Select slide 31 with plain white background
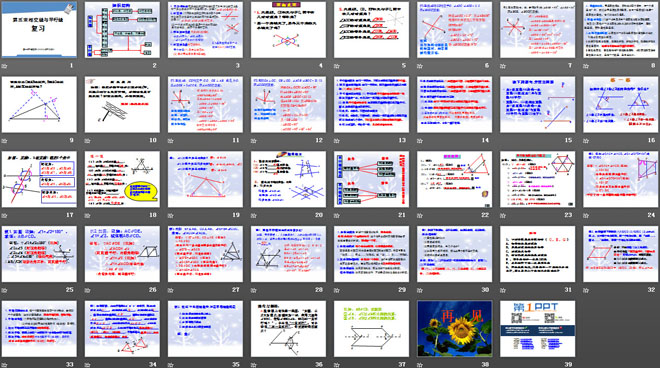The image size is (660, 368). [x=538, y=254]
